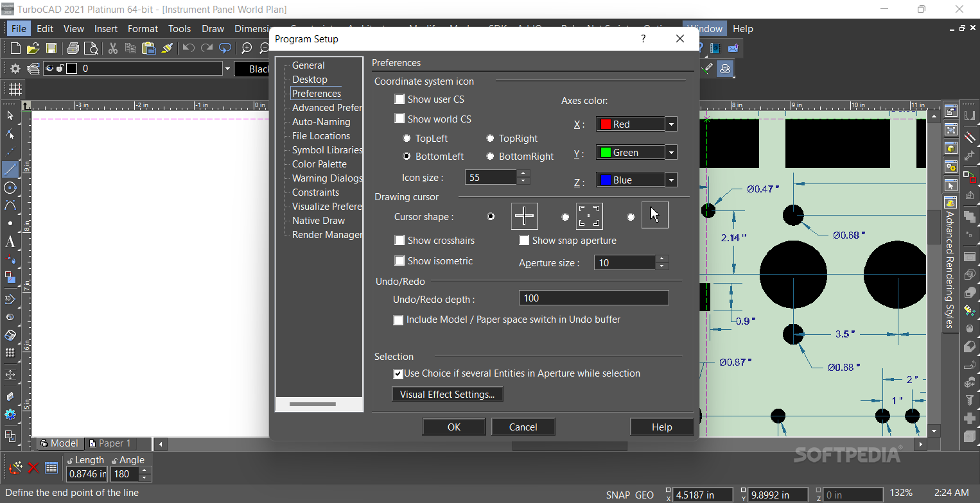Open the Z axis color dropdown
This screenshot has width=980, height=503.
[x=671, y=180]
